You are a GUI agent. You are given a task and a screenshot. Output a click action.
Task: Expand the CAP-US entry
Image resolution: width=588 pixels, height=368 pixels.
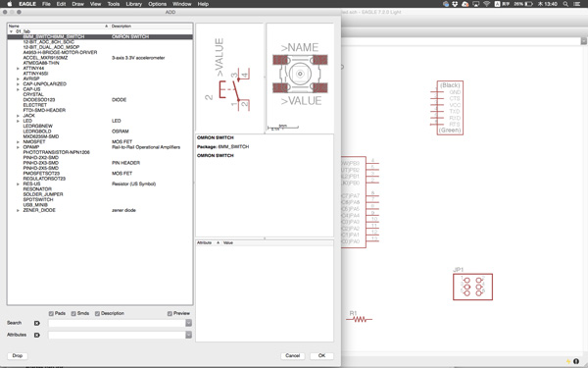click(x=18, y=89)
